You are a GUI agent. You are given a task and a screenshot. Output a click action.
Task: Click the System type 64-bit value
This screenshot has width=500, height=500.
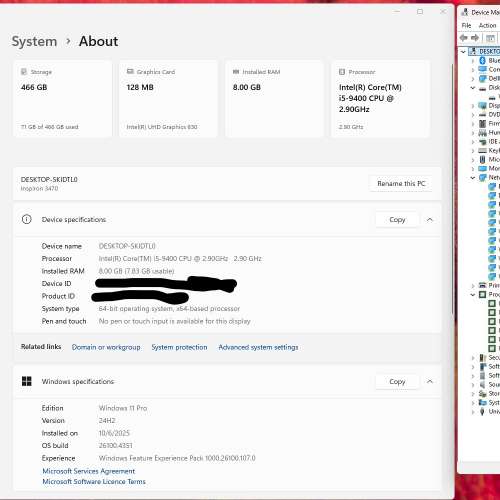pyautogui.click(x=169, y=309)
